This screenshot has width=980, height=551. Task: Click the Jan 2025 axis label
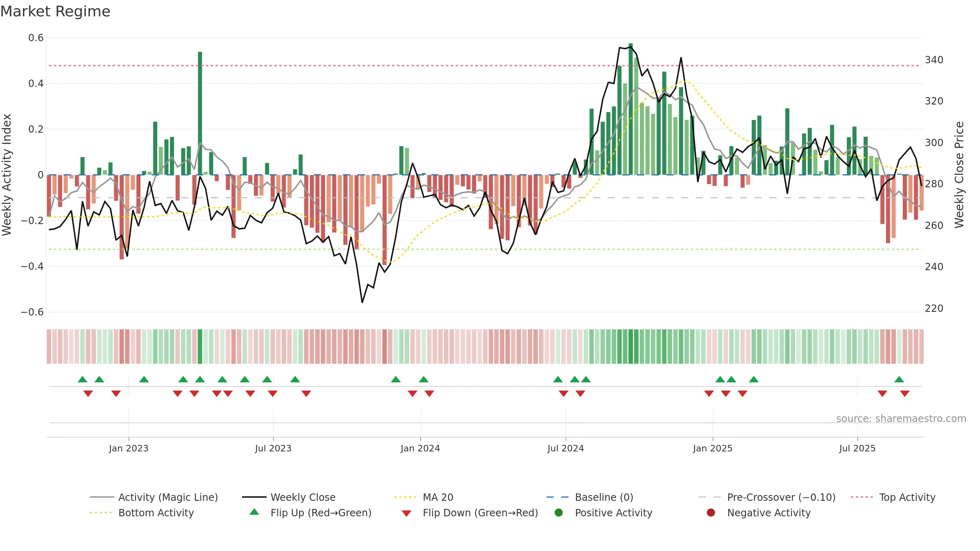click(x=713, y=448)
